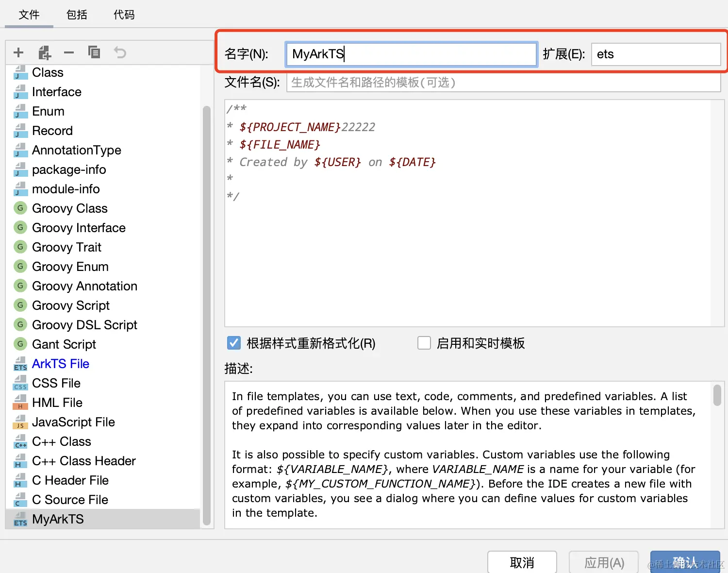This screenshot has height=573, width=728.
Task: Click the Interface template icon
Action: click(20, 92)
